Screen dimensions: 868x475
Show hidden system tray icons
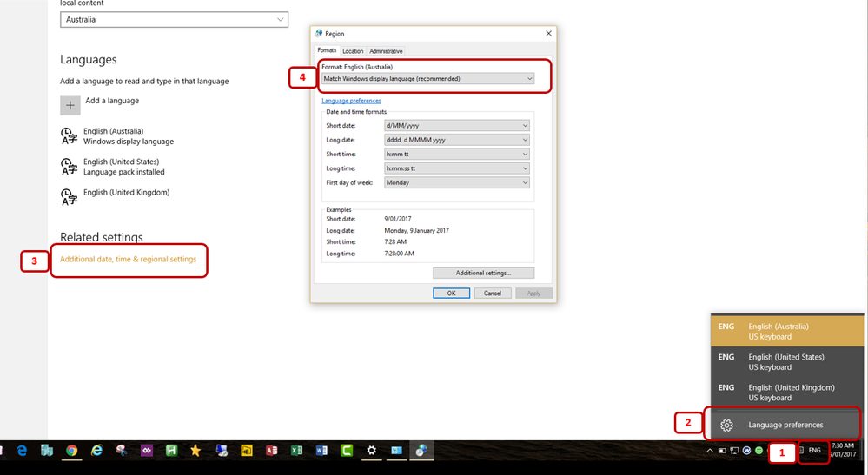pos(710,451)
